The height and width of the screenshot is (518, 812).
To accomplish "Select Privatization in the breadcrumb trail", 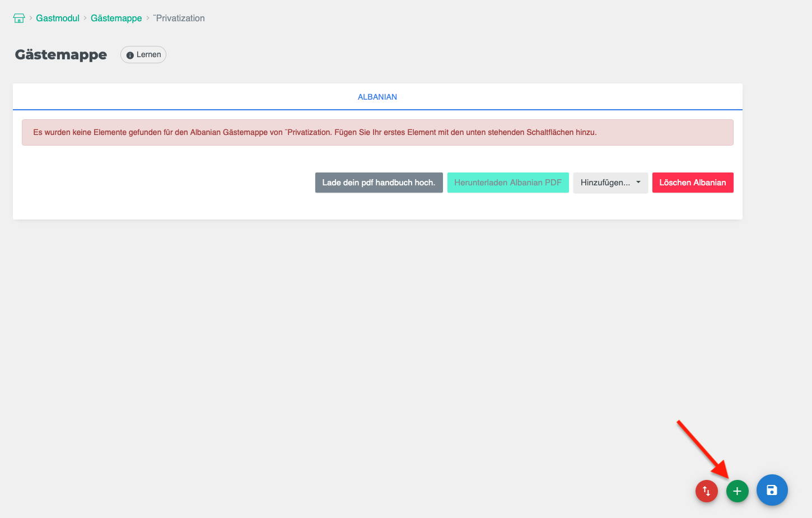I will (179, 18).
